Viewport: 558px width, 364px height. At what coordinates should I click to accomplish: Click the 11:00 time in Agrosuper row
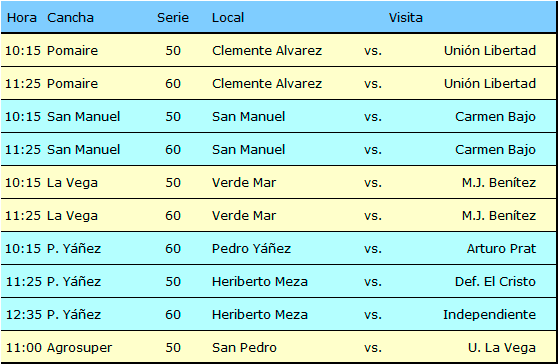tap(23, 348)
